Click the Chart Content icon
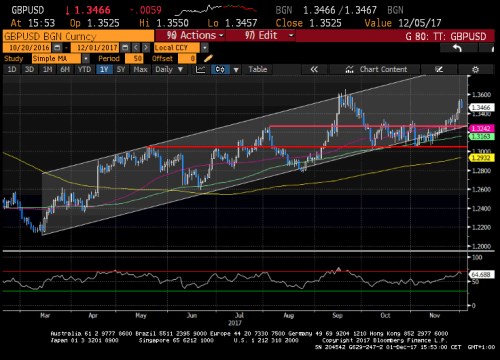The image size is (500, 360). [349, 69]
